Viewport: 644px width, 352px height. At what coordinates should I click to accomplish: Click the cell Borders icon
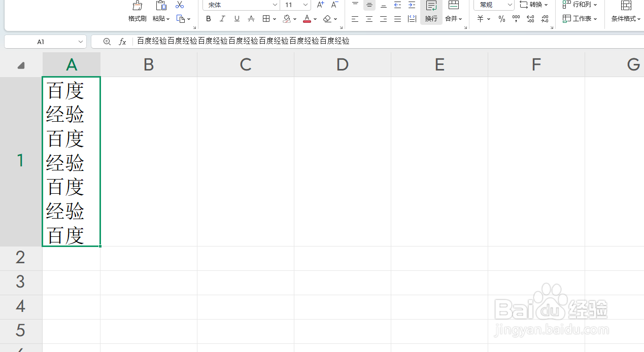click(x=266, y=19)
